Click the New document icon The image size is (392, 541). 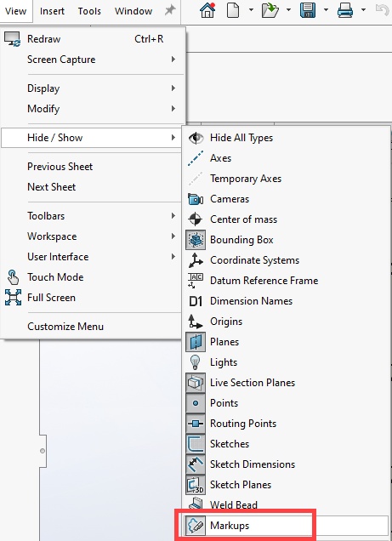[233, 10]
